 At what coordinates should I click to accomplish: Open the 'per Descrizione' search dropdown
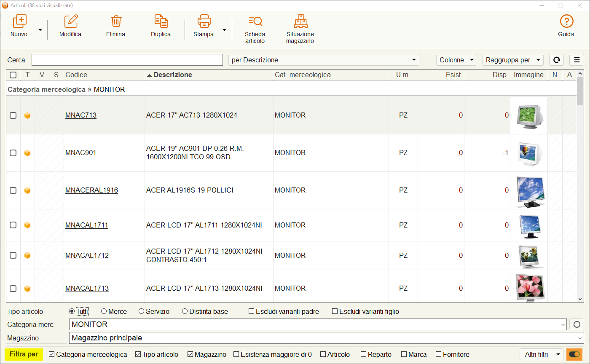pyautogui.click(x=324, y=60)
